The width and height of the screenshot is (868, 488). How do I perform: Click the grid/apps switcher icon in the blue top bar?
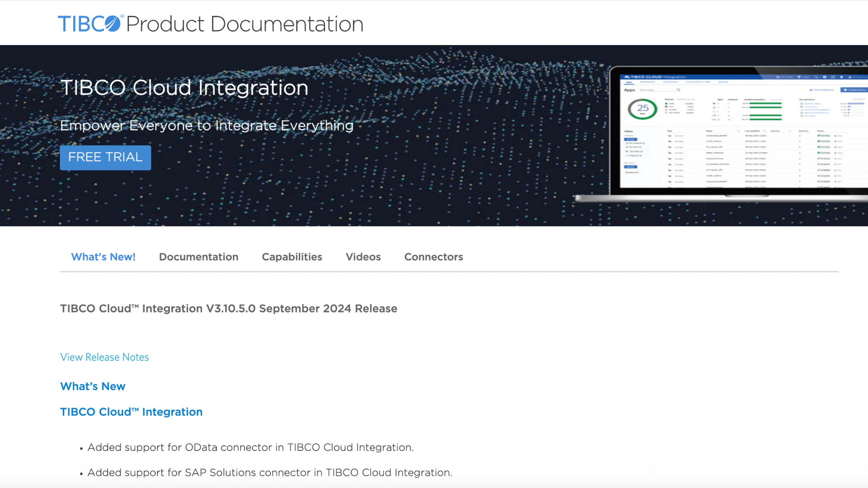(833, 77)
